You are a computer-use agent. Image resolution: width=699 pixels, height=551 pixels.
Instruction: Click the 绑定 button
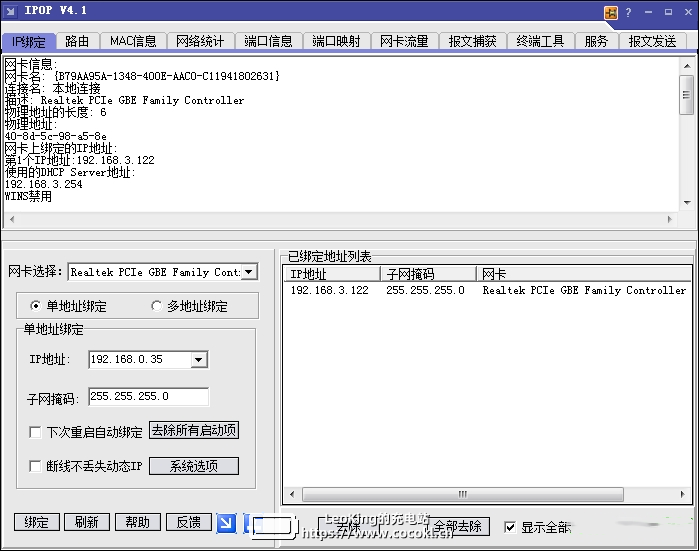(37, 522)
